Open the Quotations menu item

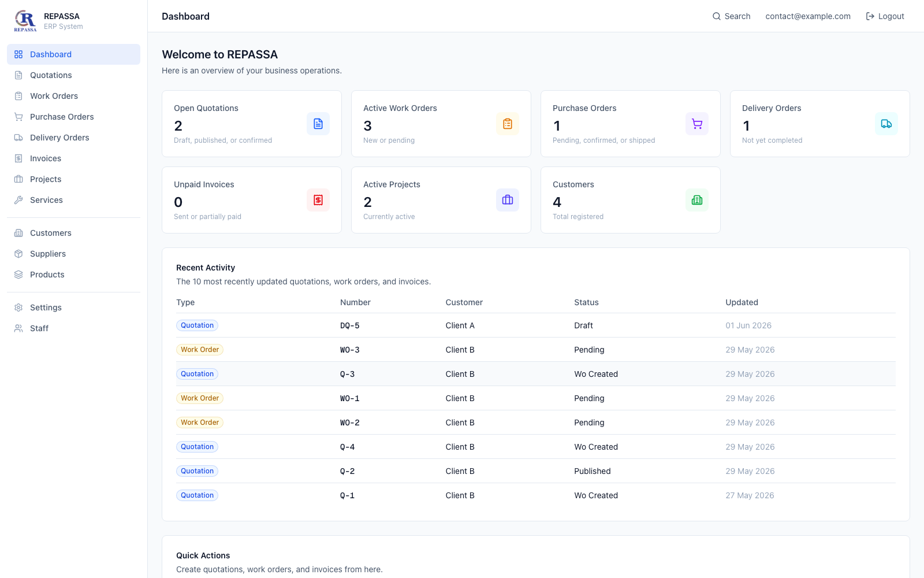click(x=73, y=75)
